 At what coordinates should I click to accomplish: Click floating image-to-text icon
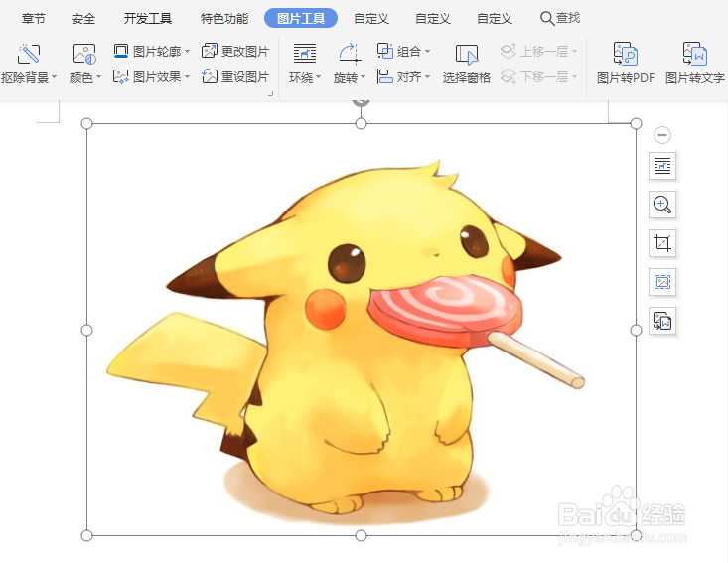coord(662,321)
